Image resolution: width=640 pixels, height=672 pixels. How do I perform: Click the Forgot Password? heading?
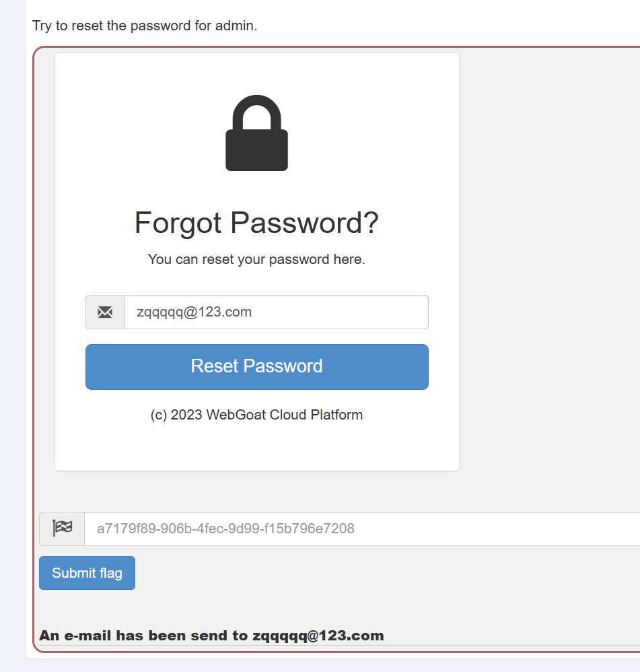click(x=256, y=223)
